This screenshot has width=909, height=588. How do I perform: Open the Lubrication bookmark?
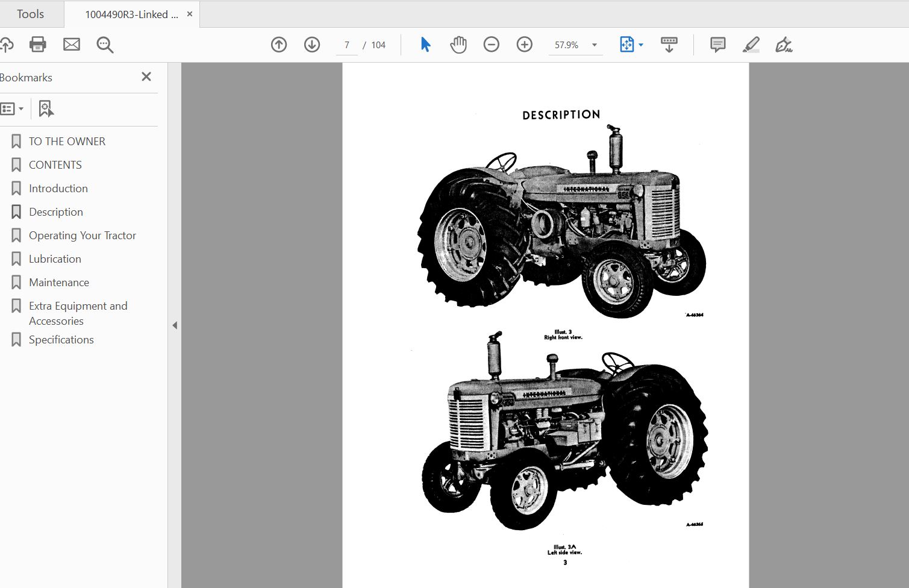pos(55,259)
